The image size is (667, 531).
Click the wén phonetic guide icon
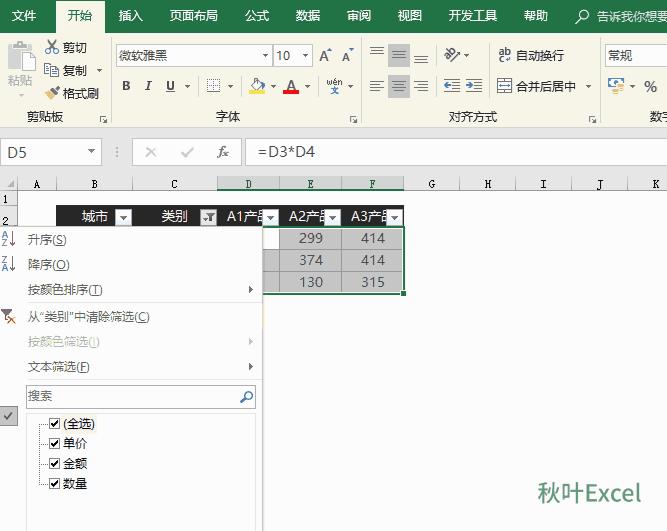click(x=334, y=86)
